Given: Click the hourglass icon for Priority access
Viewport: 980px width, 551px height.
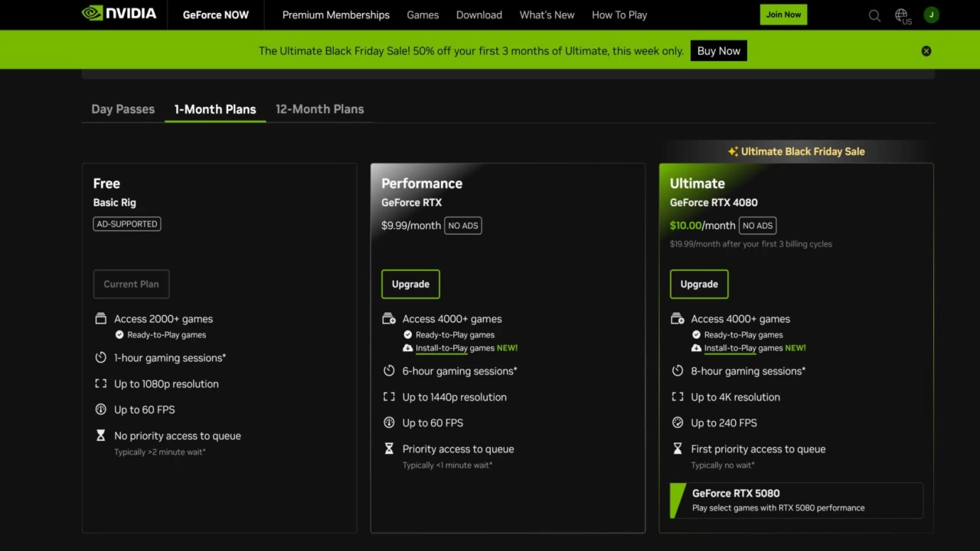Looking at the screenshot, I should (x=389, y=450).
